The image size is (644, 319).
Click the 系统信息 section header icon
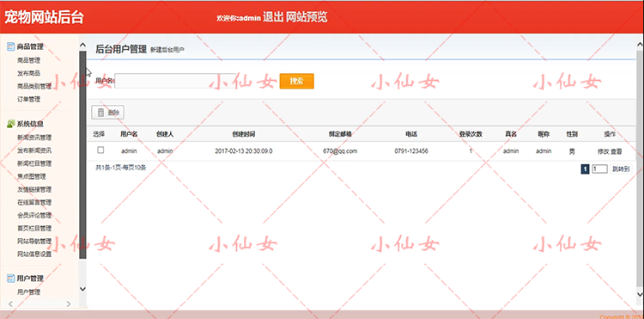pyautogui.click(x=10, y=124)
